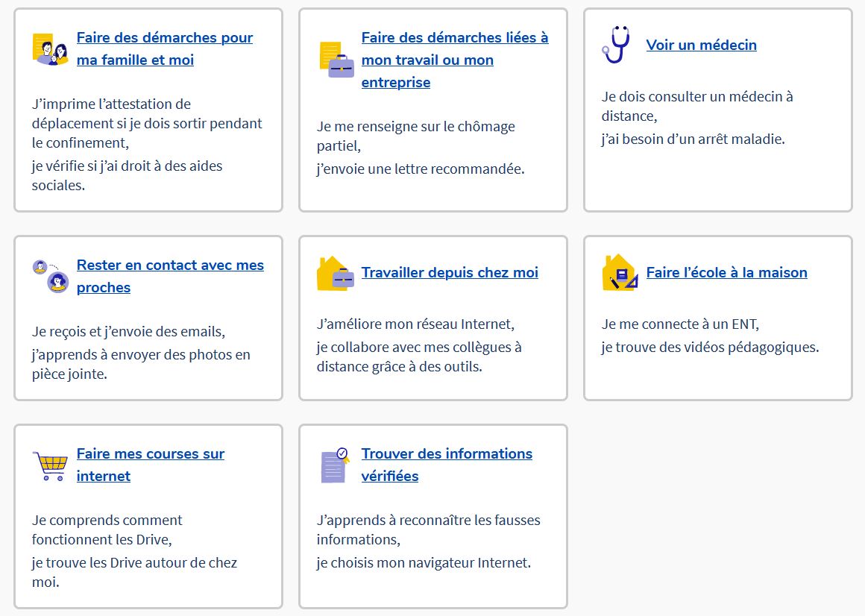Click the stethoscope icon

pyautogui.click(x=616, y=45)
